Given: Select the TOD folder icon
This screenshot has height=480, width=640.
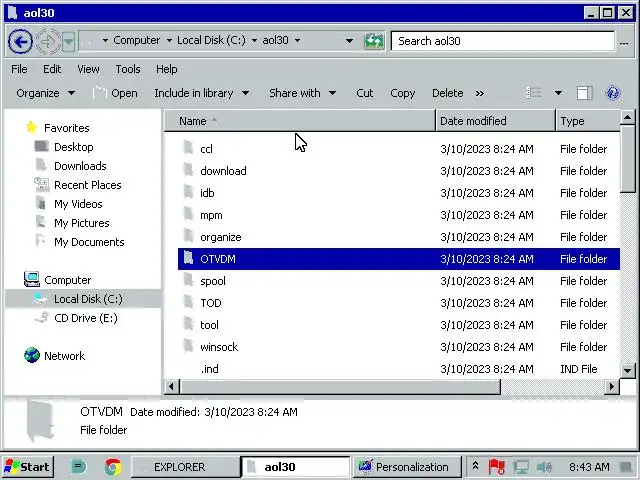Looking at the screenshot, I should tap(188, 302).
